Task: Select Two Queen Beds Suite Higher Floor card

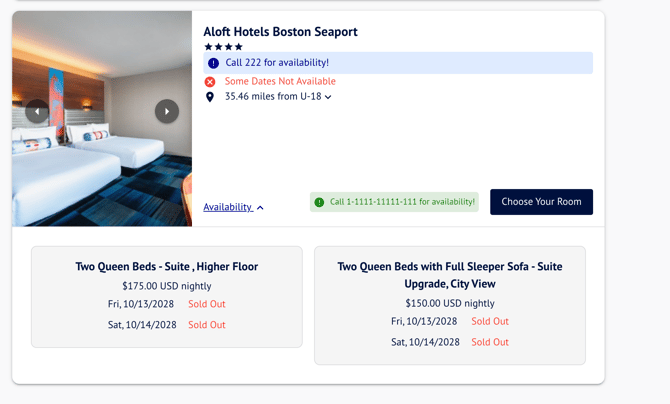Action: coord(167,297)
